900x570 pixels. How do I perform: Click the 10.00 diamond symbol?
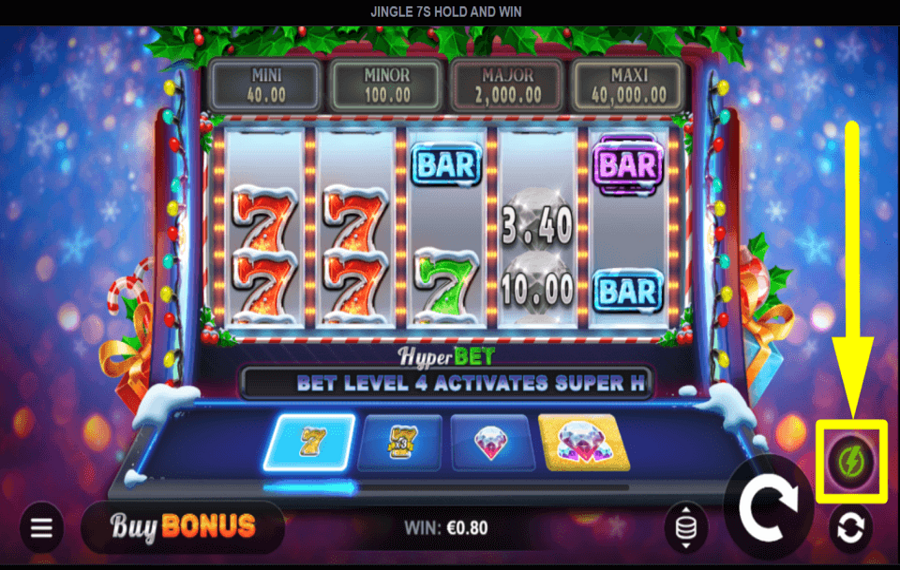pyautogui.click(x=537, y=287)
